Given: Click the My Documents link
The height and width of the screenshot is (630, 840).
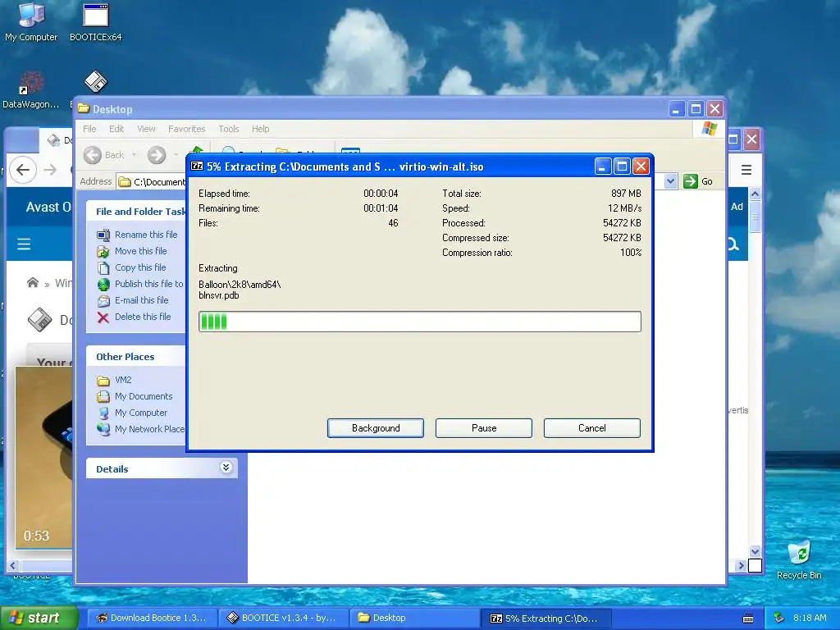Looking at the screenshot, I should [x=144, y=396].
